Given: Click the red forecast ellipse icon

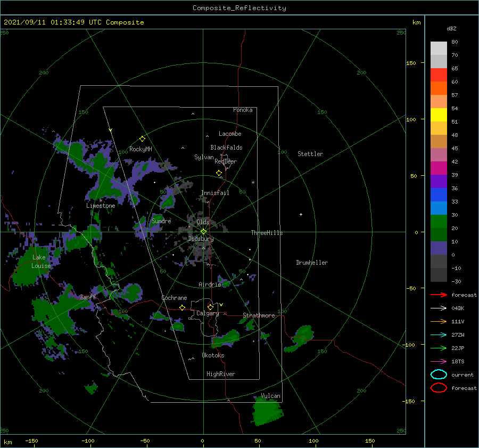Looking at the screenshot, I should point(439,388).
